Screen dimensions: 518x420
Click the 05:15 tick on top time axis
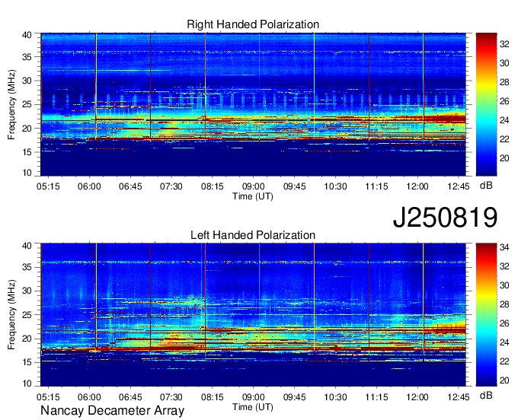(48, 186)
